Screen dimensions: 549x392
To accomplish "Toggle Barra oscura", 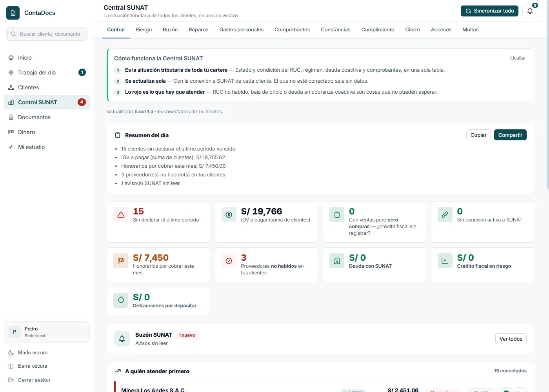I will 47,366.
